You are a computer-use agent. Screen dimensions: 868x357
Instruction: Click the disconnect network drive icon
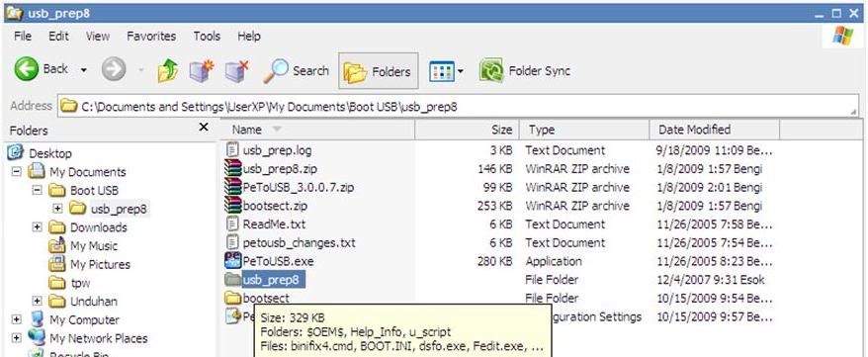(236, 71)
